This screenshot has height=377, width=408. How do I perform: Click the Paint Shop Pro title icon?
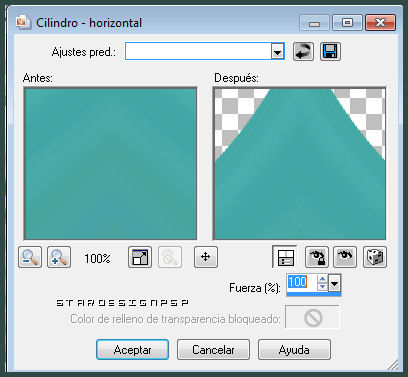tap(23, 23)
